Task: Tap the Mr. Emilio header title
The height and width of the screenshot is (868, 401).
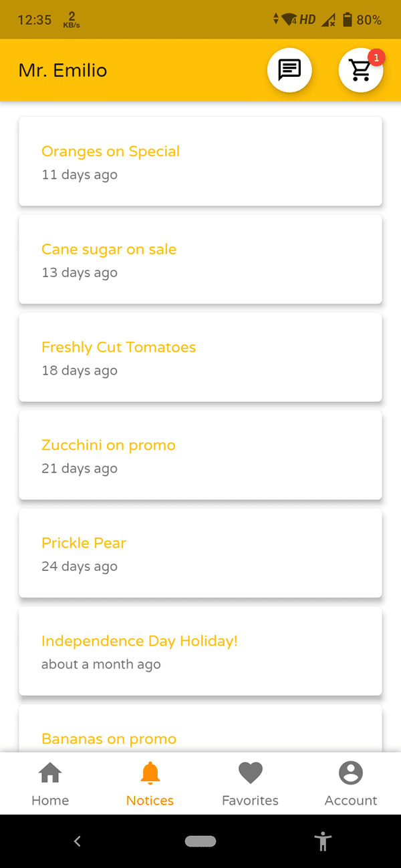Action: 63,70
